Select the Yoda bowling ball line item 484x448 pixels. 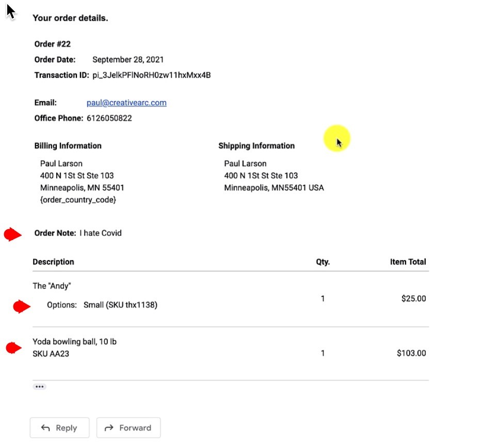click(74, 341)
